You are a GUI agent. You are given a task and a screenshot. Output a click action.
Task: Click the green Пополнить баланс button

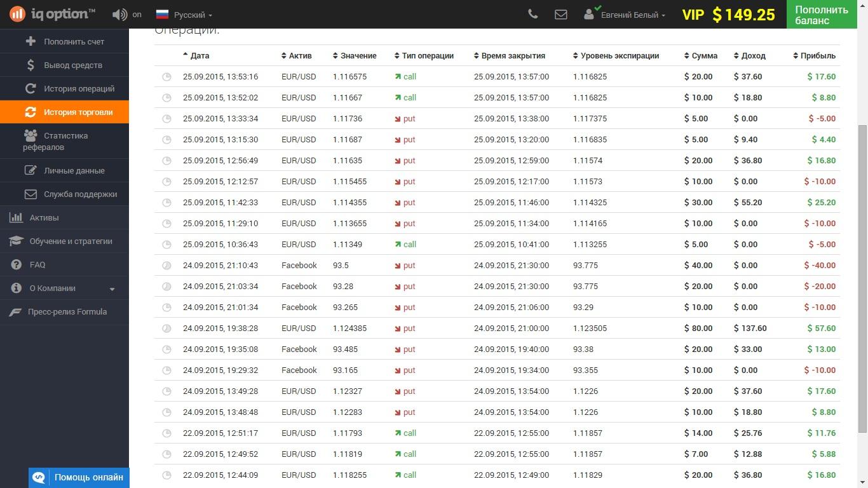[821, 15]
